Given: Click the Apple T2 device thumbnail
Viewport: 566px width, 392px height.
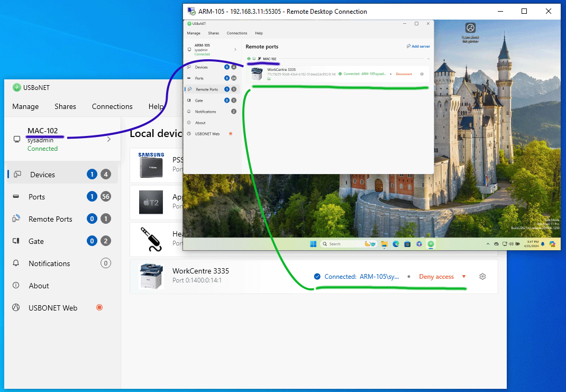Looking at the screenshot, I should pyautogui.click(x=151, y=202).
